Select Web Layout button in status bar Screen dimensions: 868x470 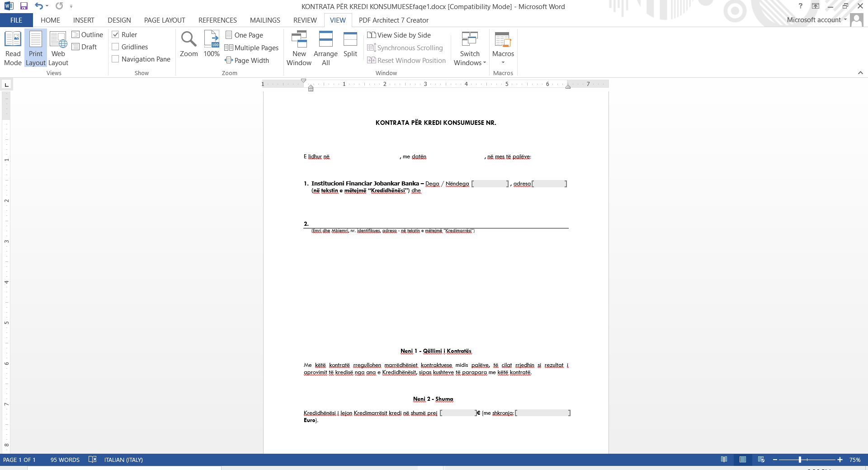coord(761,460)
